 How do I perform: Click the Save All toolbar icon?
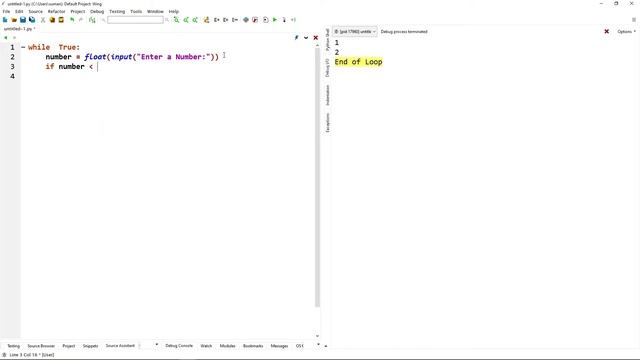32,20
